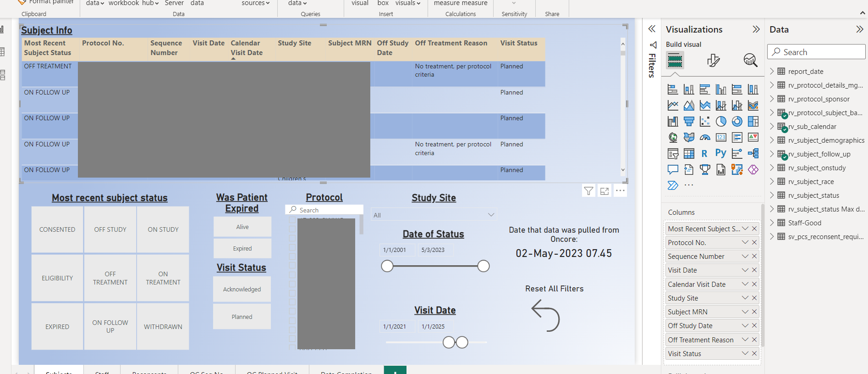Choose the gauge visual icon
This screenshot has height=374, width=868.
point(705,137)
